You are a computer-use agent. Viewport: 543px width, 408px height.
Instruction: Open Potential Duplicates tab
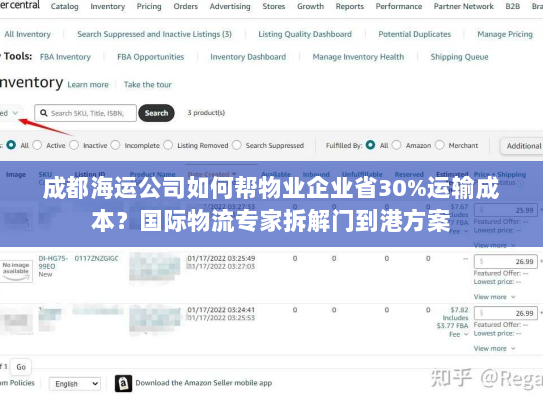(x=415, y=34)
